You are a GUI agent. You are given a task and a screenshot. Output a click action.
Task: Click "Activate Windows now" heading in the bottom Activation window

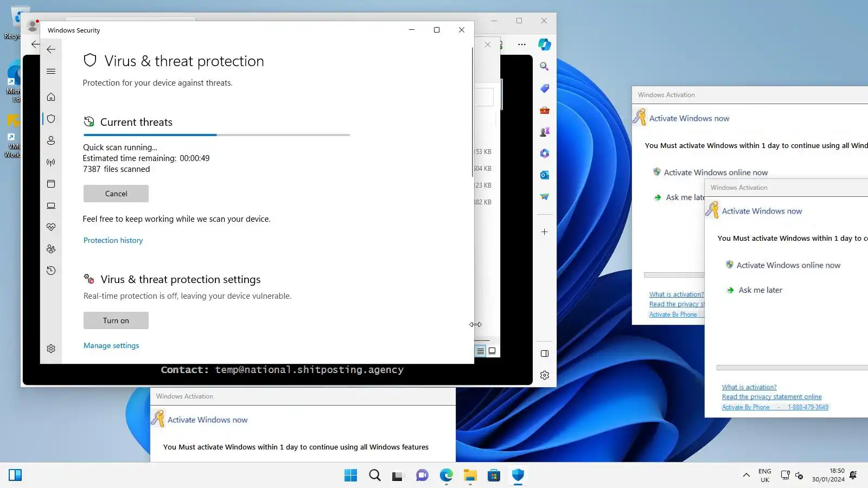(x=207, y=420)
